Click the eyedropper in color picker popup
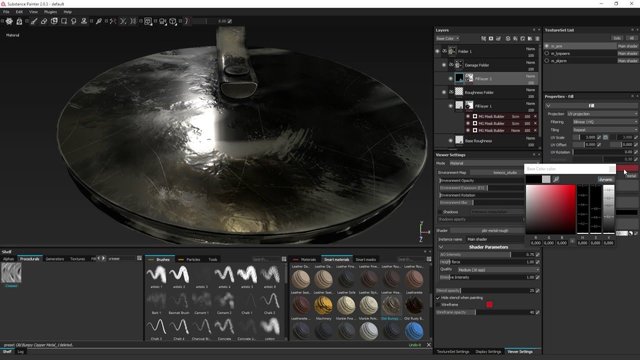This screenshot has height=360, width=640. pyautogui.click(x=556, y=179)
